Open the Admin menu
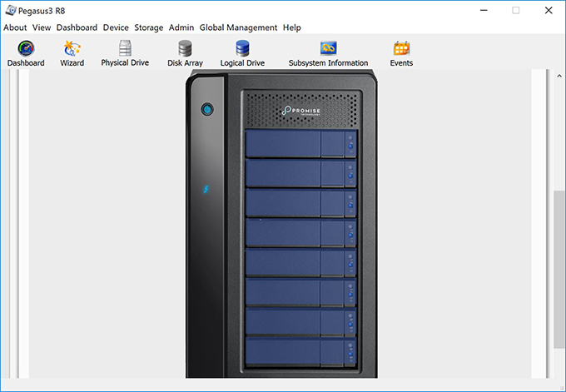The height and width of the screenshot is (392, 566). coord(181,27)
